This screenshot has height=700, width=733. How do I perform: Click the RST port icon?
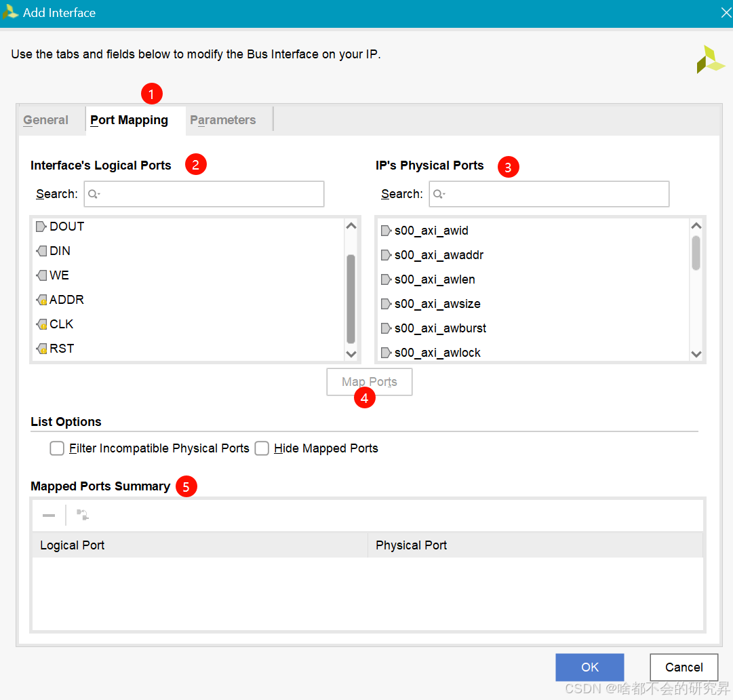click(x=41, y=349)
